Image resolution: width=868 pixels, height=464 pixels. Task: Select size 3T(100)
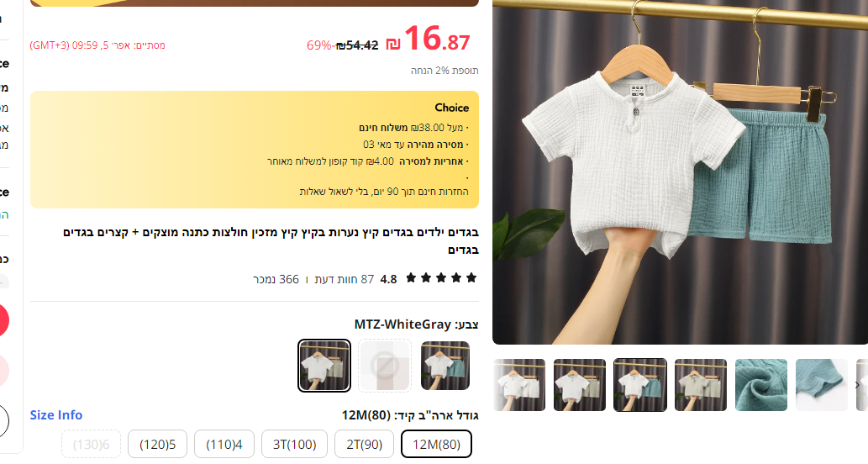pyautogui.click(x=294, y=444)
